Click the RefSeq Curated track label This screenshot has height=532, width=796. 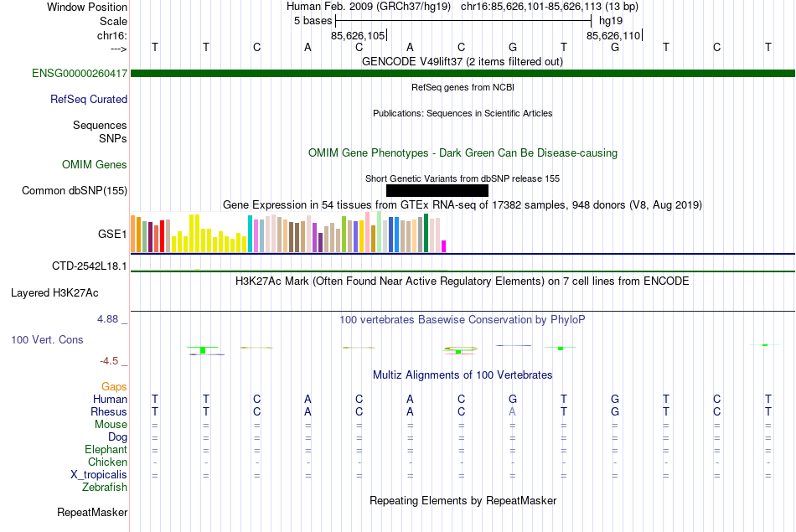pos(89,100)
